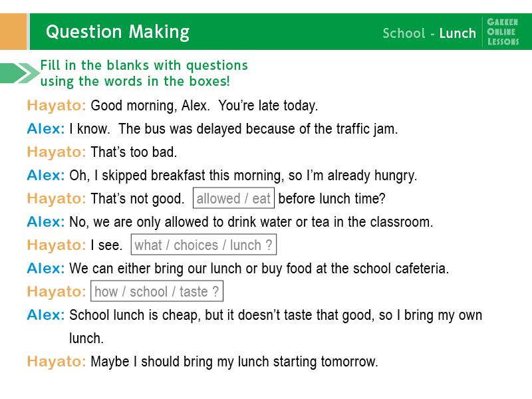Select the "what / choices / lunch ?" box

click(203, 245)
